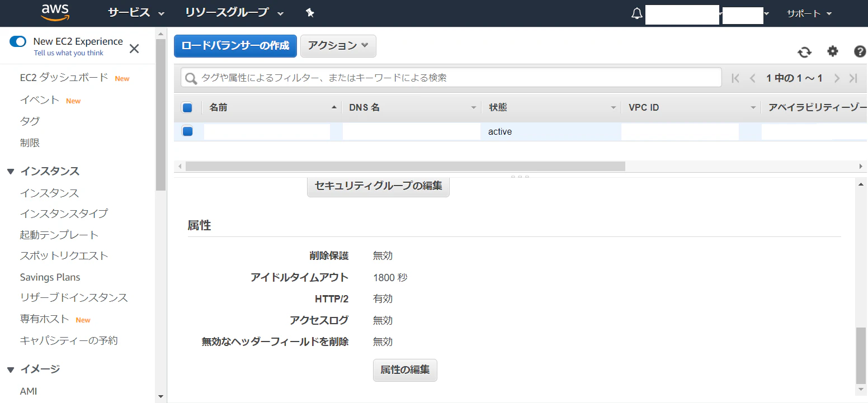
Task: Follow the Tell us what you think link
Action: coord(69,53)
